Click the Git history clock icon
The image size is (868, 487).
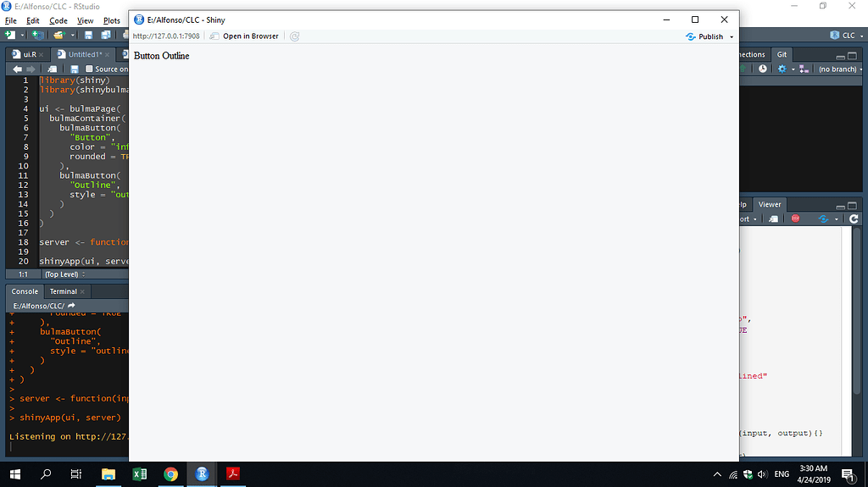(763, 69)
